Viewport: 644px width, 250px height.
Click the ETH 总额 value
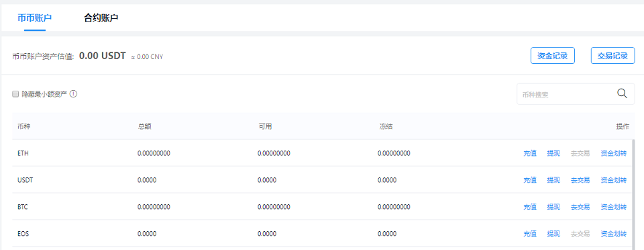click(154, 153)
